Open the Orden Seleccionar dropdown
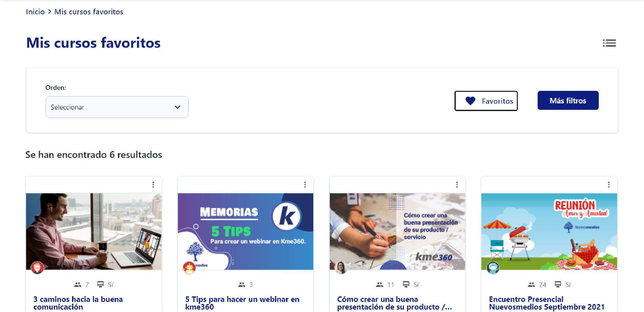The width and height of the screenshot is (644, 312). 117,107
